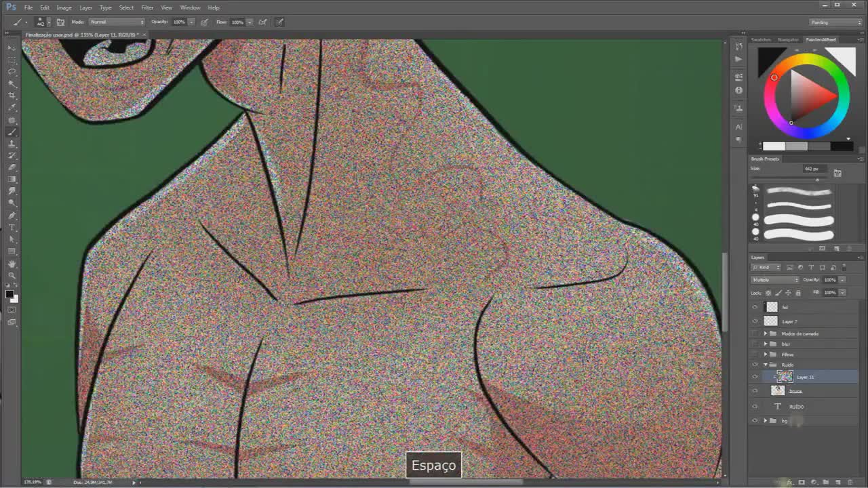Click the create new layer icon
The width and height of the screenshot is (868, 488).
(837, 482)
